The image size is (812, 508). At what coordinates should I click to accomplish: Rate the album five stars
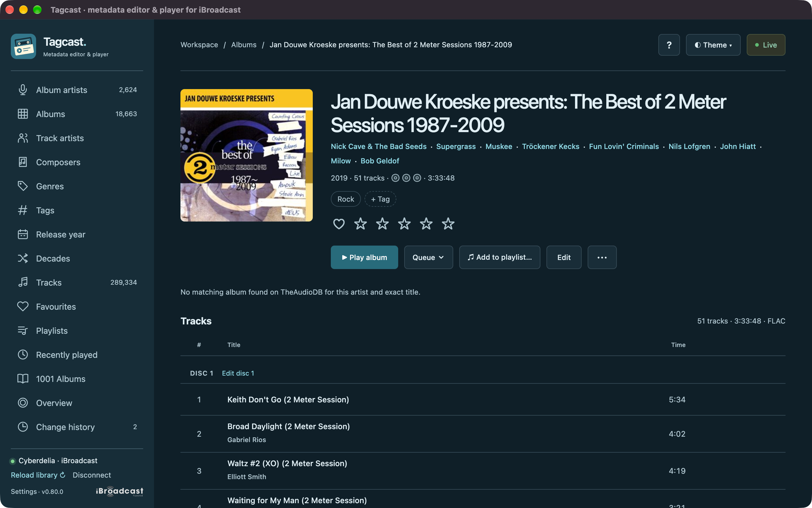tap(448, 224)
